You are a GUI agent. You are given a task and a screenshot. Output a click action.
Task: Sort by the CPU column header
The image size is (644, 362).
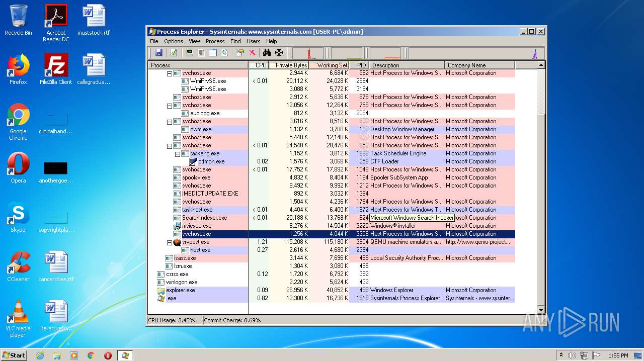259,65
